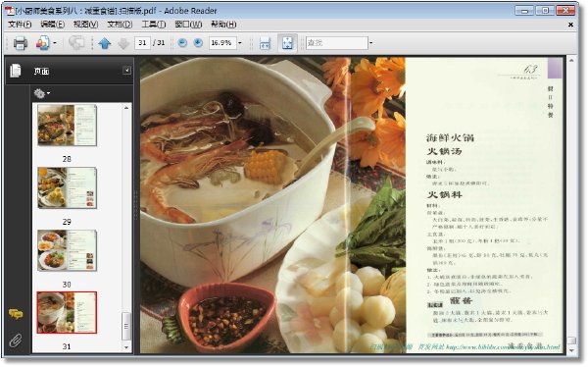Click the thumbnail panel scrollbar handle

pos(126,326)
